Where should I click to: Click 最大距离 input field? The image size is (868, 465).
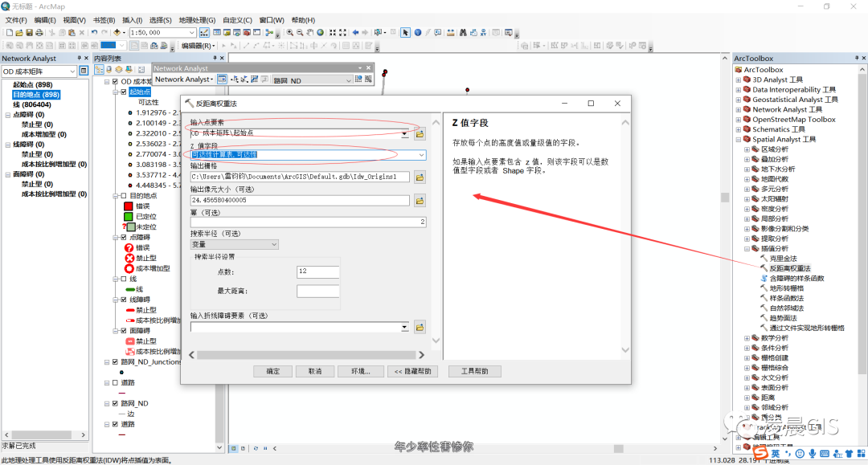click(x=317, y=291)
